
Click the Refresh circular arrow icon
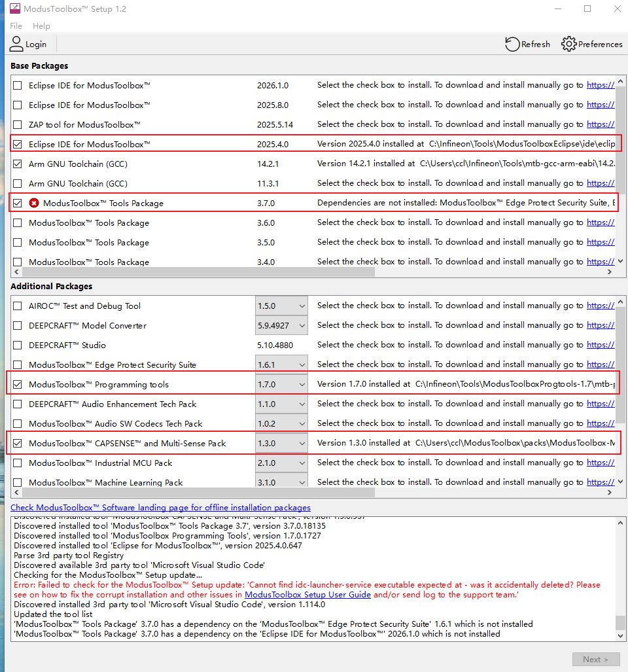(x=512, y=44)
